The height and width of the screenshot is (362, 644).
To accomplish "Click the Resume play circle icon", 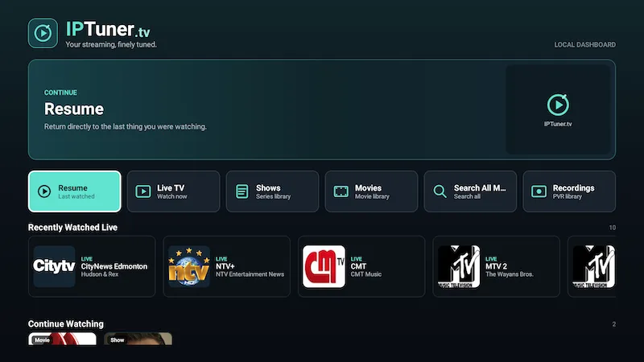I will point(44,191).
